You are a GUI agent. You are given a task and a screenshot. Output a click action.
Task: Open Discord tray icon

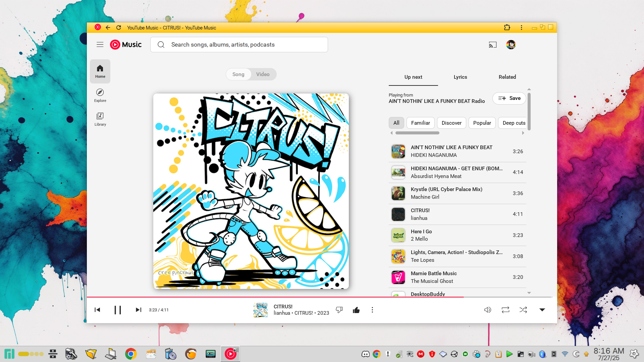tap(366, 354)
